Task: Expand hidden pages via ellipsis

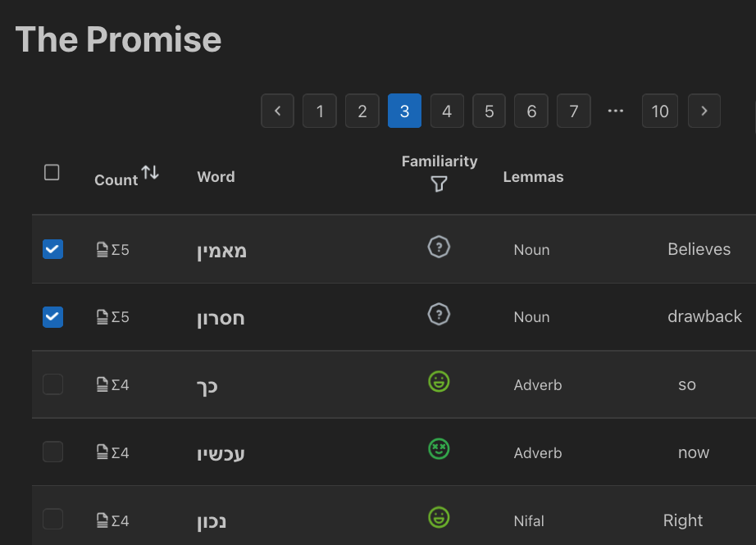Action: pos(616,111)
